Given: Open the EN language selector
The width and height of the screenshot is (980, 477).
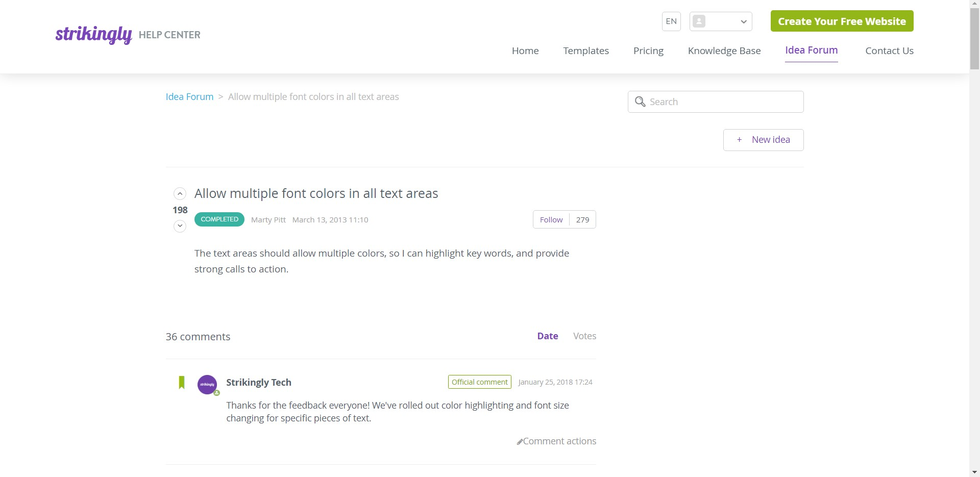Looking at the screenshot, I should (x=671, y=21).
